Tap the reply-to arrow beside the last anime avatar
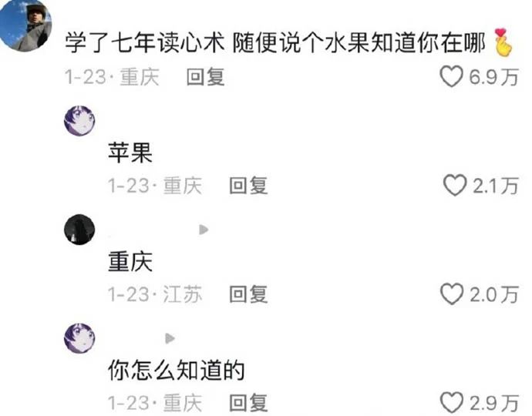 [x=170, y=338]
